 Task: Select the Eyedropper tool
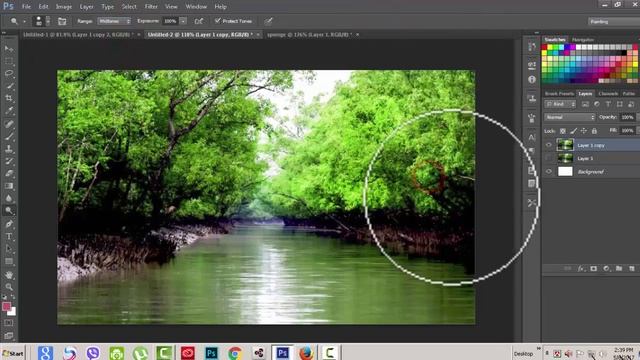9,111
